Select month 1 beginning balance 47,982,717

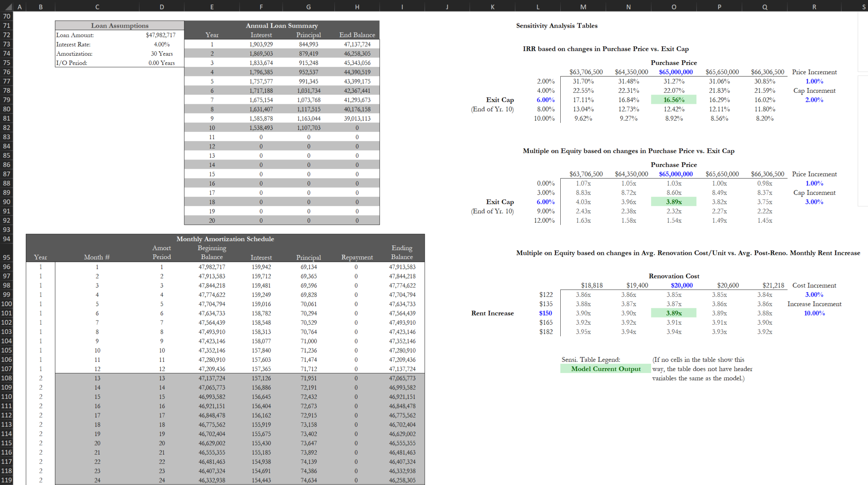click(x=212, y=267)
